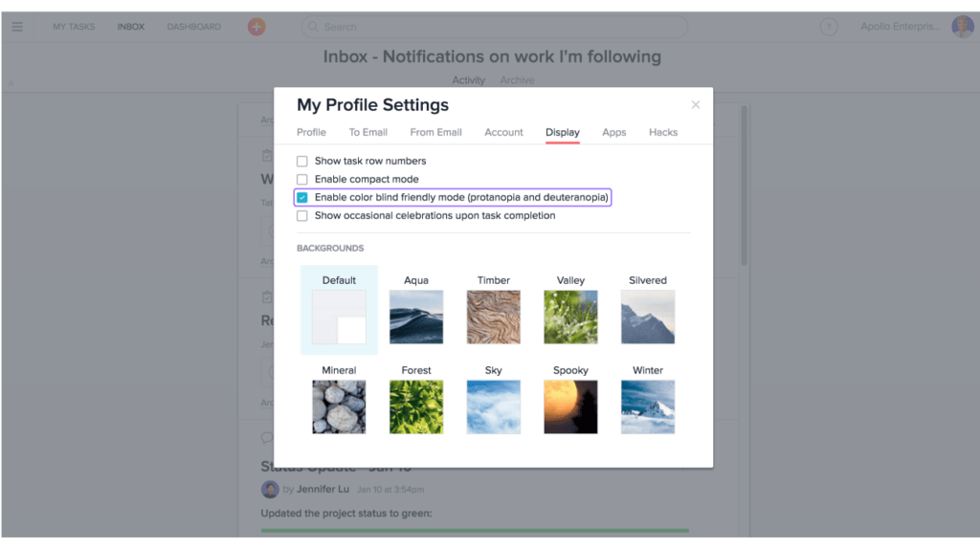Switch to the Profile tab
The width and height of the screenshot is (980, 548).
click(x=311, y=132)
